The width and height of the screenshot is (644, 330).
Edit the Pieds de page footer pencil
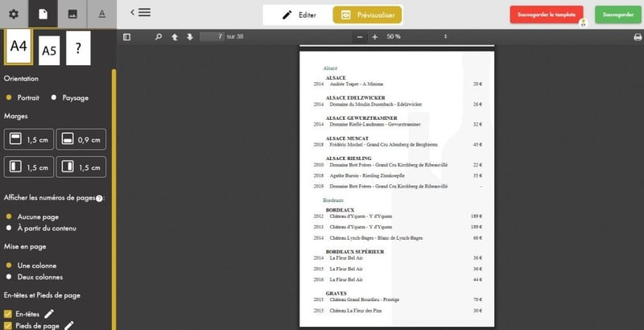click(69, 325)
